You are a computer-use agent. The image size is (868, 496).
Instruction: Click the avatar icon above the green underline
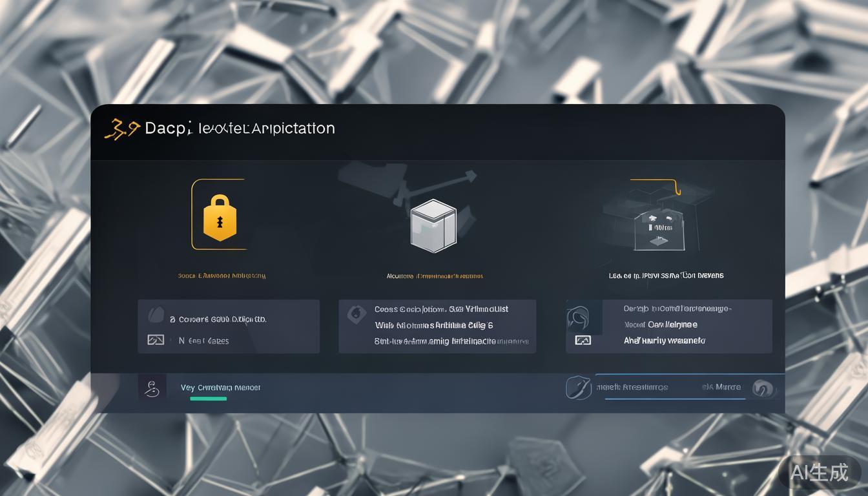point(152,386)
